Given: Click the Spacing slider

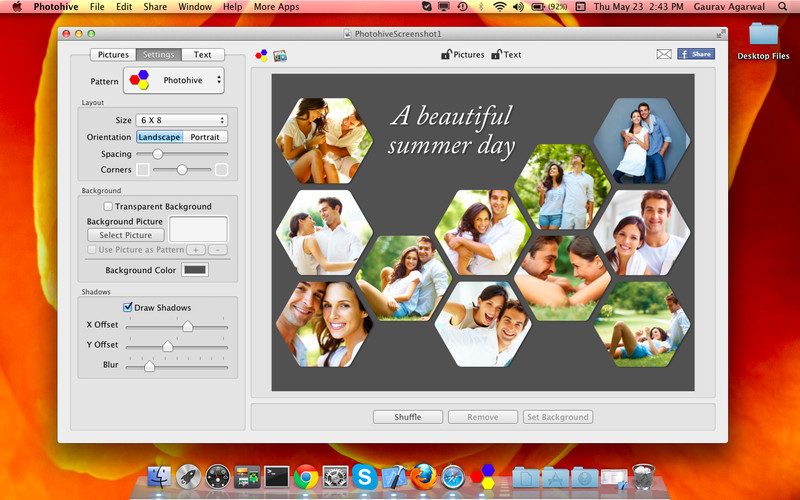Looking at the screenshot, I should click(x=182, y=154).
